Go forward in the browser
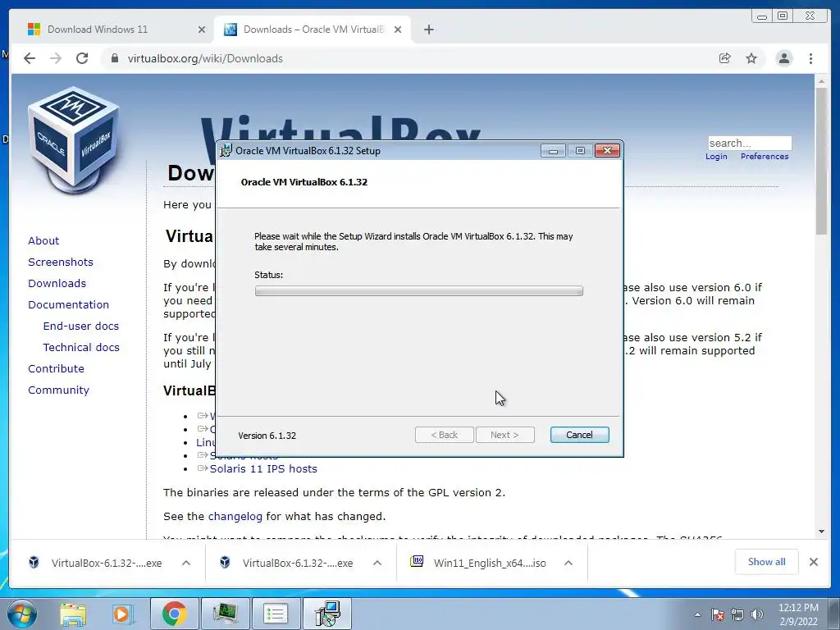The width and height of the screenshot is (840, 630). pos(56,58)
